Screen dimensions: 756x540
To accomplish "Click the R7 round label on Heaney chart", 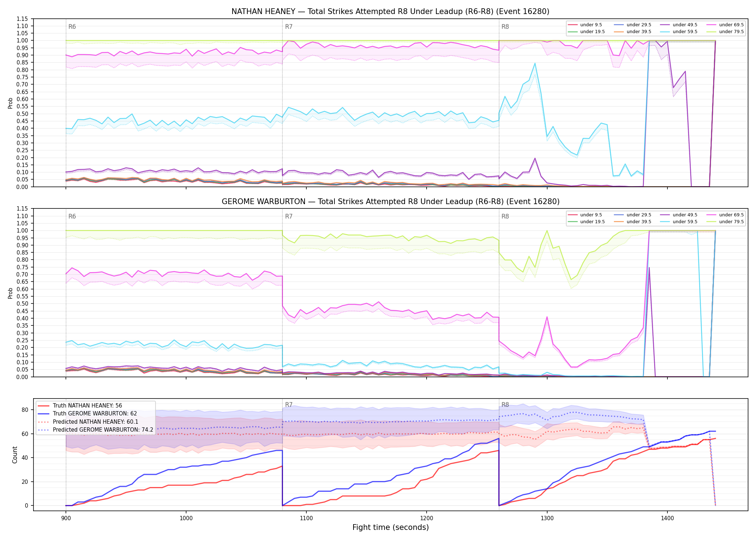I will coord(289,27).
